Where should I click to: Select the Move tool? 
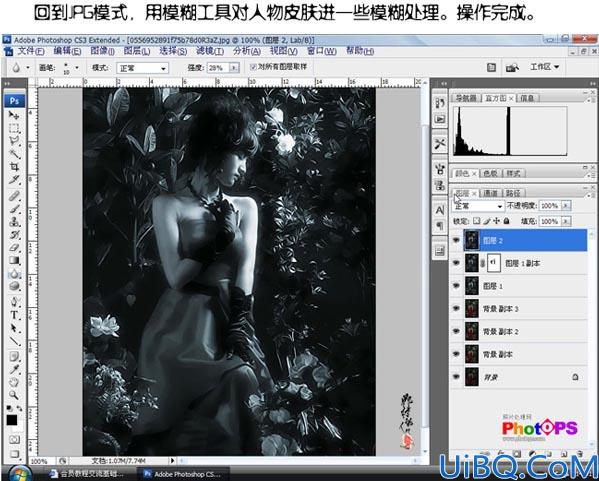14,115
